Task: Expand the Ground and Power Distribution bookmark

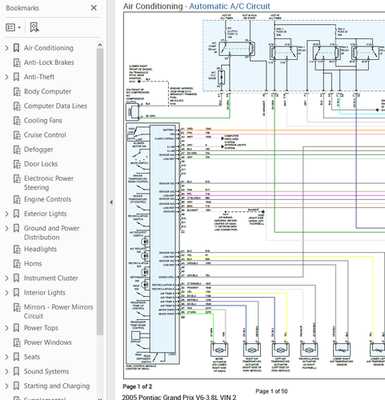Action: (x=6, y=228)
